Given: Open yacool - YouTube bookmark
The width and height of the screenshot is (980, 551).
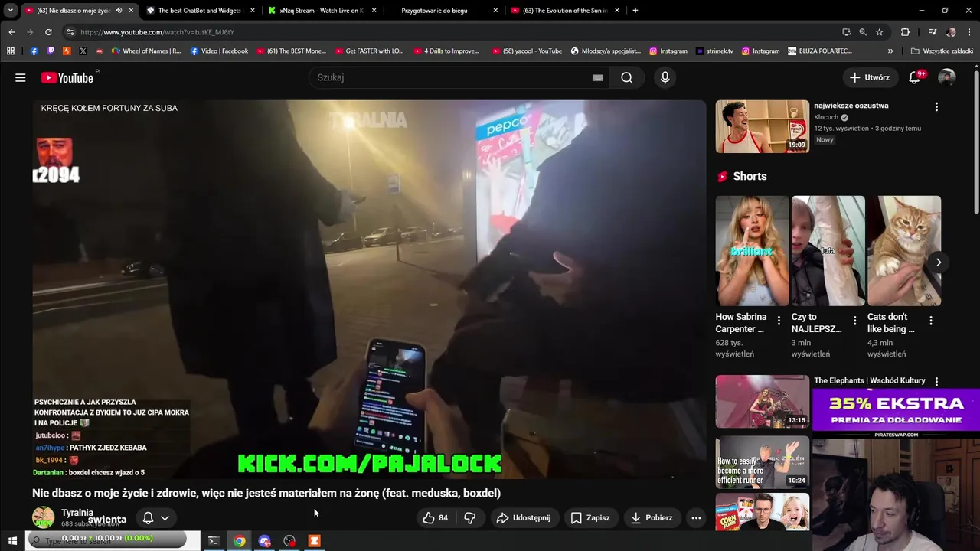Looking at the screenshot, I should (x=528, y=51).
